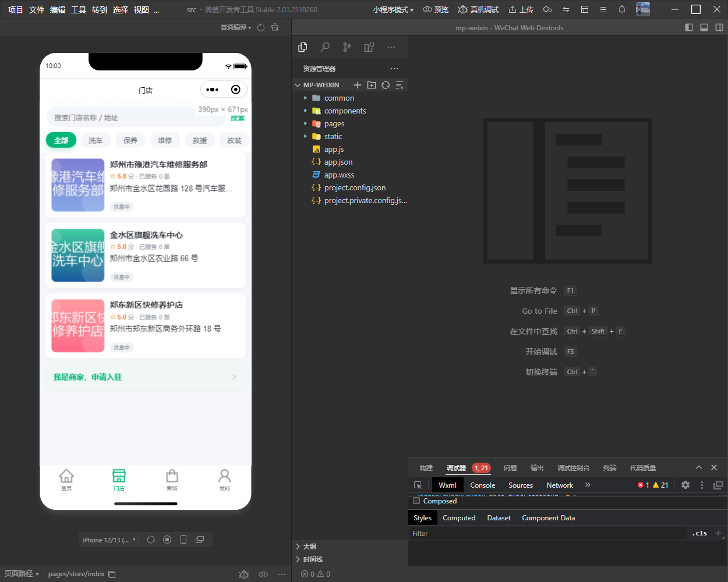Open devtools vertical dots menu

(x=702, y=485)
